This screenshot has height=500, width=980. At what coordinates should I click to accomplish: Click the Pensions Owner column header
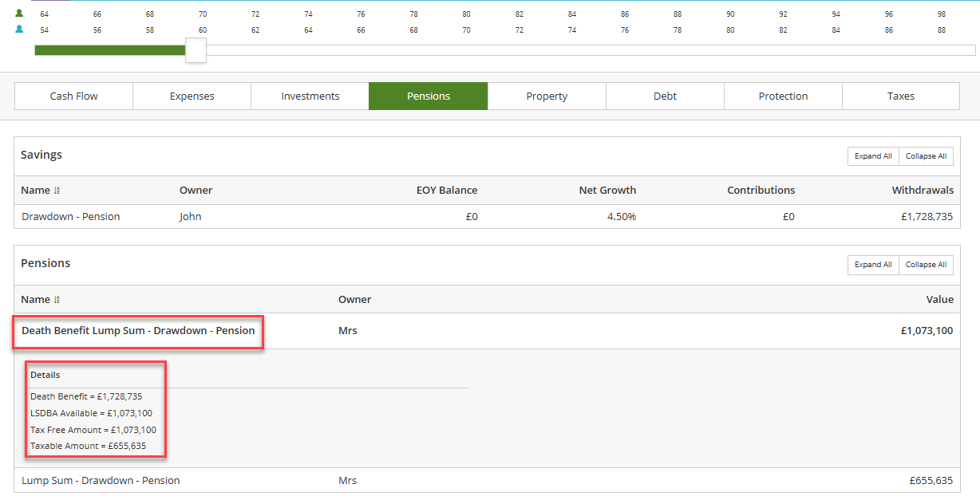pos(355,300)
